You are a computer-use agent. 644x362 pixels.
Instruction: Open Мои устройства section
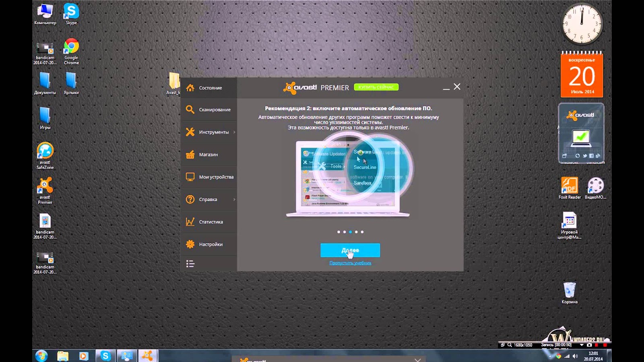pos(208,177)
